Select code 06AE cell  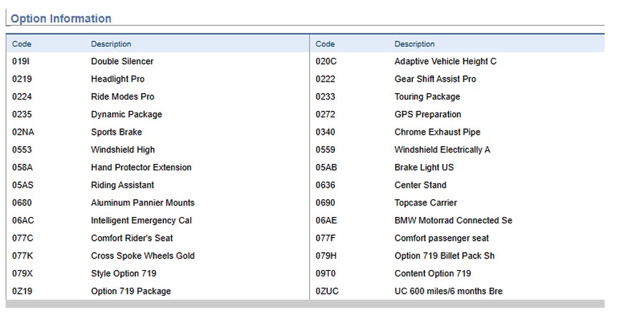[326, 221]
